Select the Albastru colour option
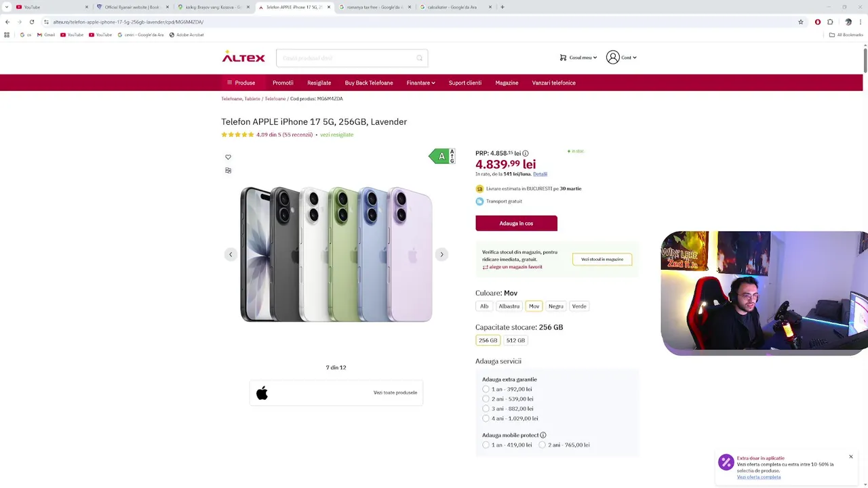Viewport: 868px width, 488px height. [x=509, y=306]
